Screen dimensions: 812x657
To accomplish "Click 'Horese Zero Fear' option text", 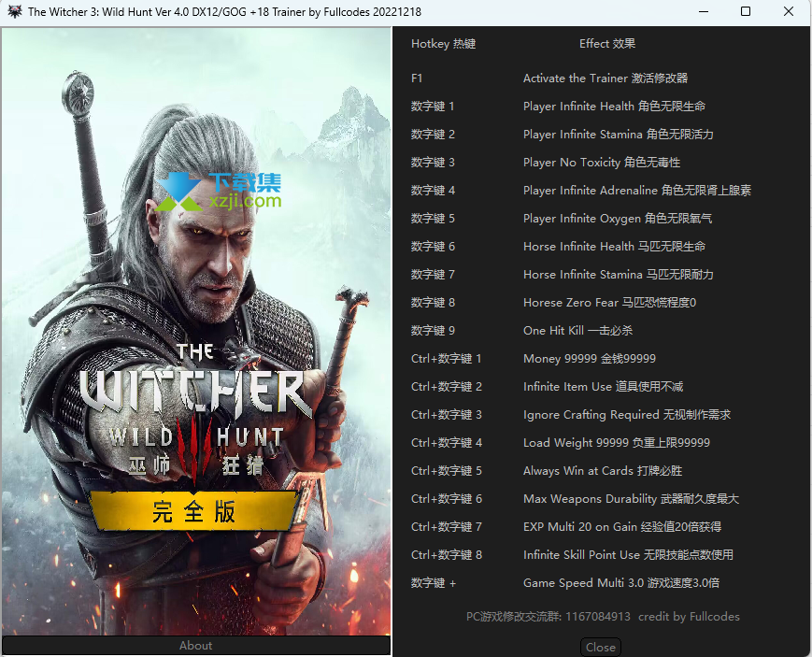I will (609, 302).
